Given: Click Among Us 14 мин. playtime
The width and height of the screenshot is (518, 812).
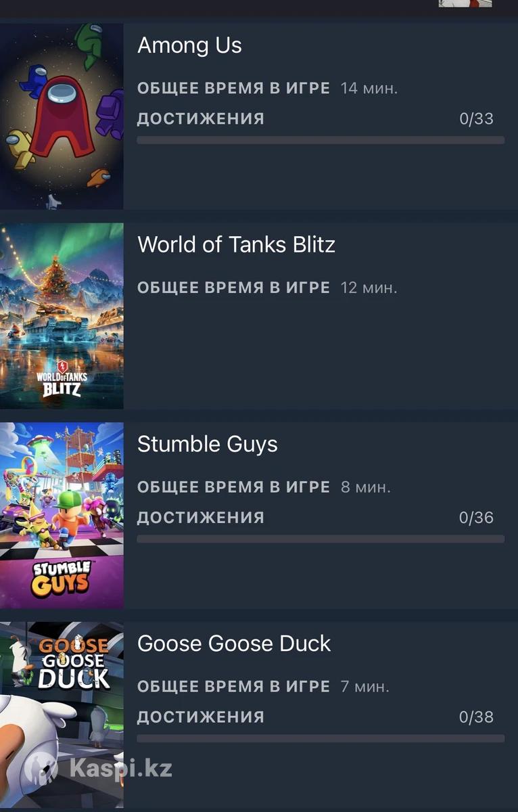Looking at the screenshot, I should [x=369, y=88].
